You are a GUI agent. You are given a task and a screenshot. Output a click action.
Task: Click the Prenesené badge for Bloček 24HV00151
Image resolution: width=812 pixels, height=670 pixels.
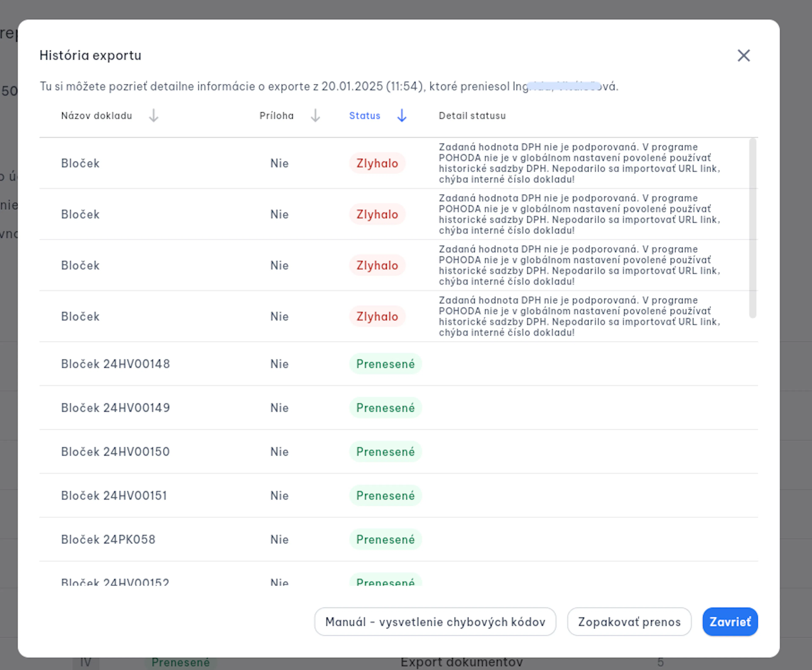(x=385, y=495)
